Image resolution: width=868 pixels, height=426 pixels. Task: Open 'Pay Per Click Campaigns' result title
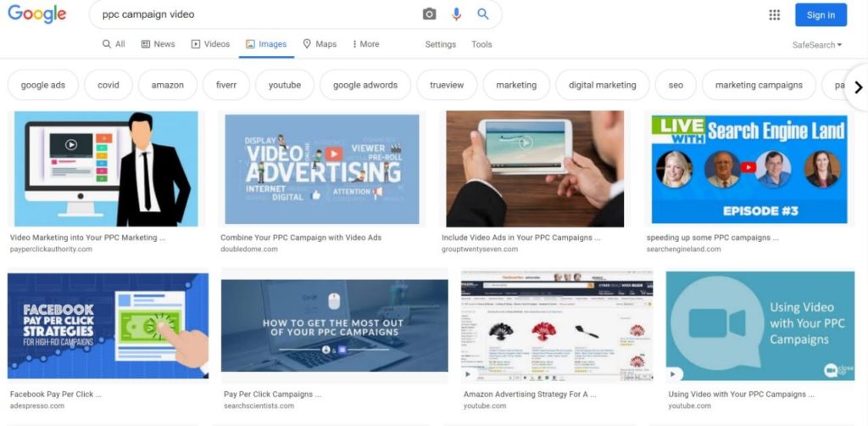point(272,395)
